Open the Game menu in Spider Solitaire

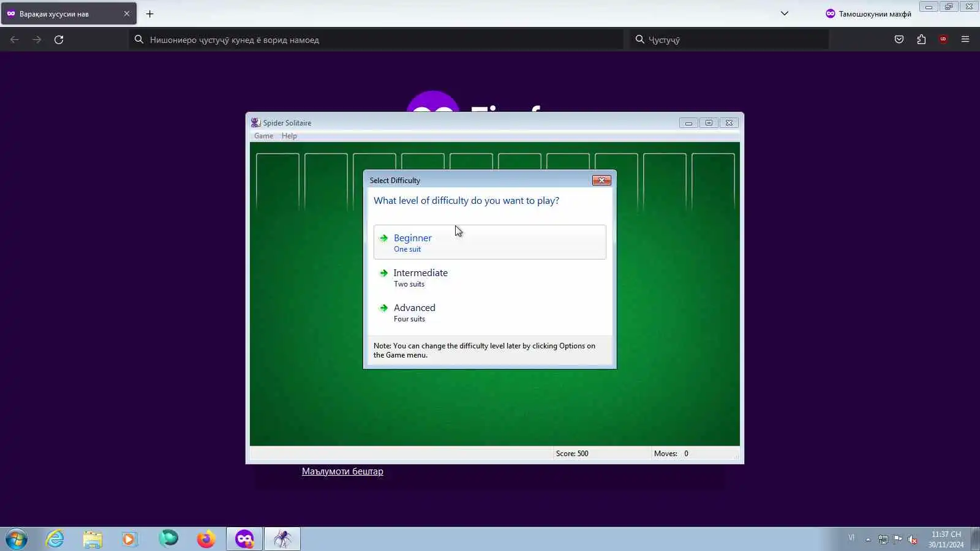pos(263,136)
